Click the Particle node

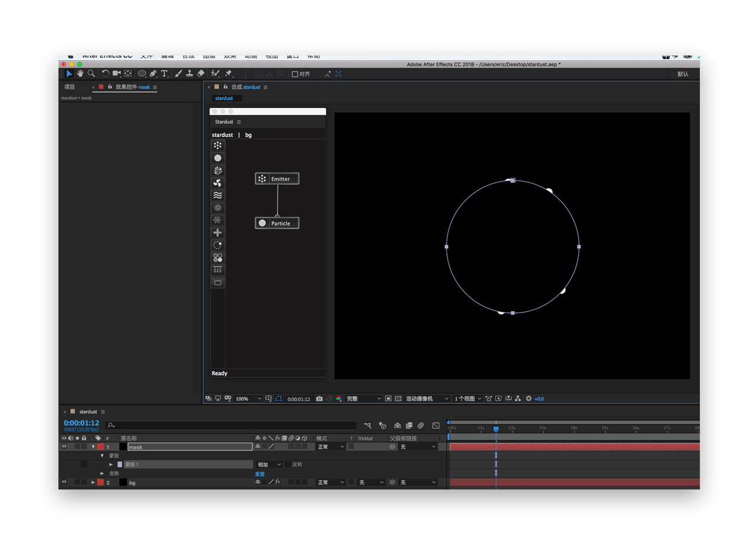pos(277,223)
